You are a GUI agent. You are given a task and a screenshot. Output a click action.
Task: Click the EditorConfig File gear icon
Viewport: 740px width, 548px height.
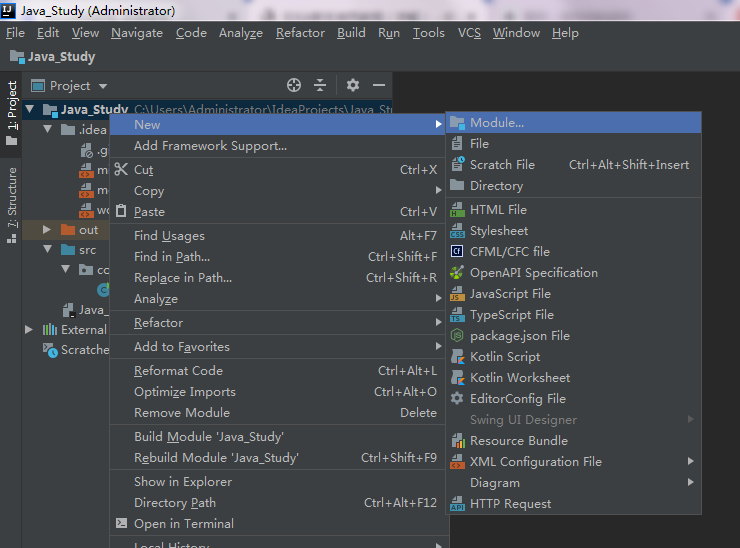457,398
